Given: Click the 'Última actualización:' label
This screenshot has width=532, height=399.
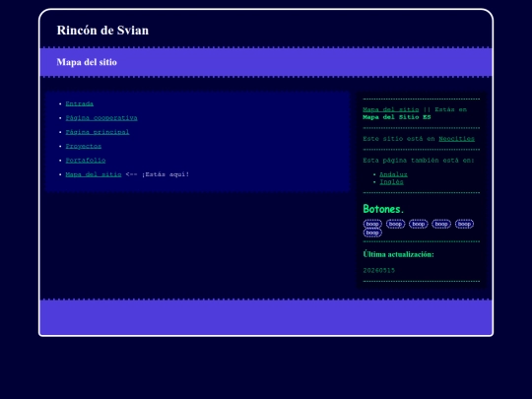Looking at the screenshot, I should (x=398, y=254).
